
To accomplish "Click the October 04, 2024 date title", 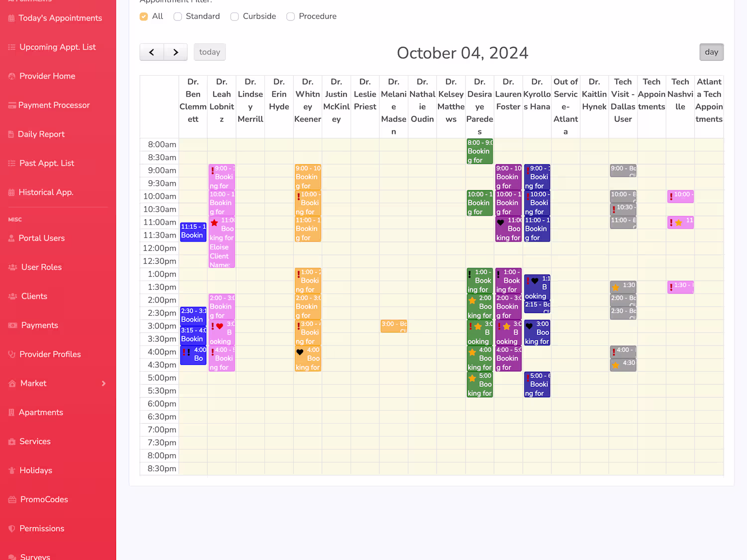I will pyautogui.click(x=463, y=53).
